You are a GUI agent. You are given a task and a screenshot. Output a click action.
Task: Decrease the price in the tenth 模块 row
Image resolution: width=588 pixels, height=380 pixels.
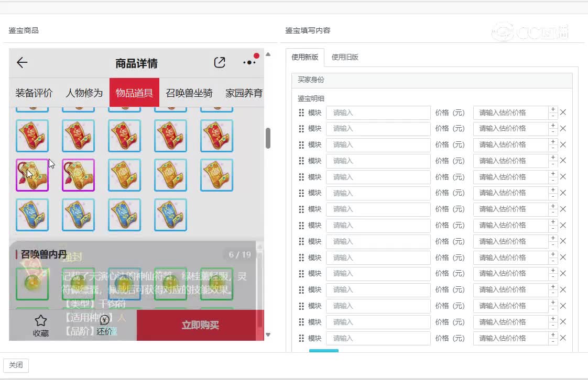tap(553, 261)
